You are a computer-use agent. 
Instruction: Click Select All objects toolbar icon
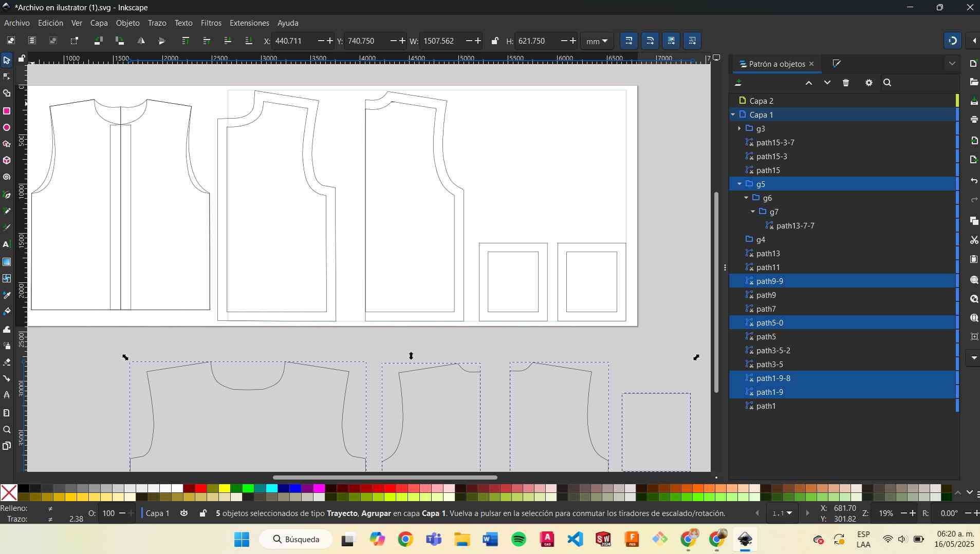click(x=11, y=41)
